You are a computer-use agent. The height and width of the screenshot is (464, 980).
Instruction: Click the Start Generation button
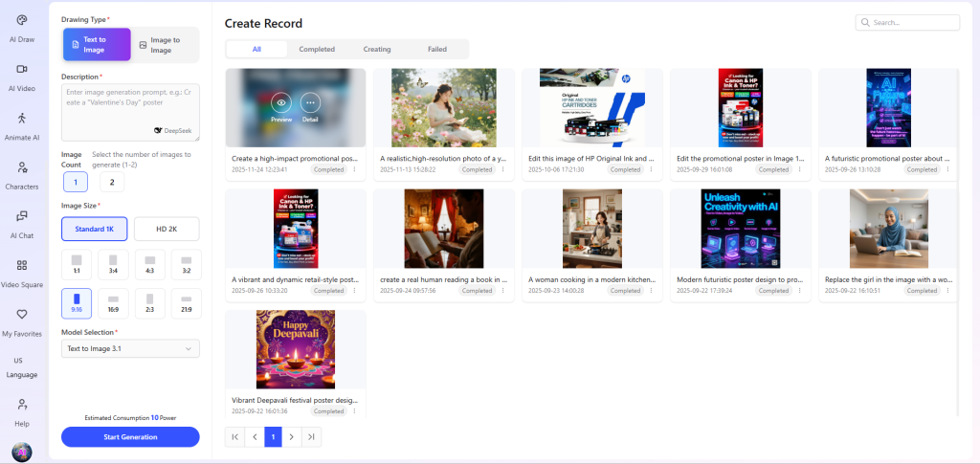(x=130, y=437)
